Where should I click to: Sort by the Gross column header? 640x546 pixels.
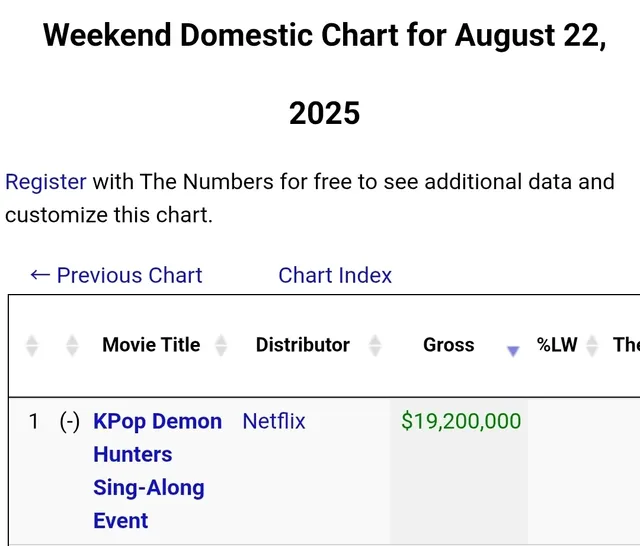point(449,345)
